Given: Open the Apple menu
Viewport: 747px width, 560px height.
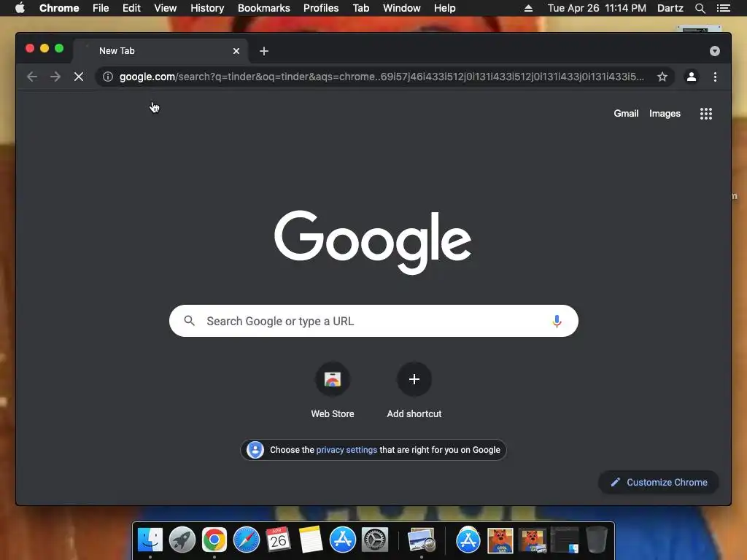Looking at the screenshot, I should (x=20, y=8).
